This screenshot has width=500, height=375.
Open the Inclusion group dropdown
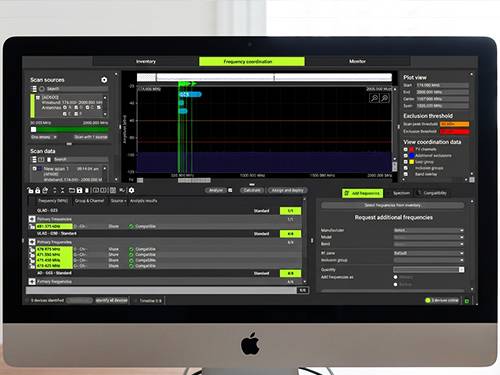click(429, 260)
